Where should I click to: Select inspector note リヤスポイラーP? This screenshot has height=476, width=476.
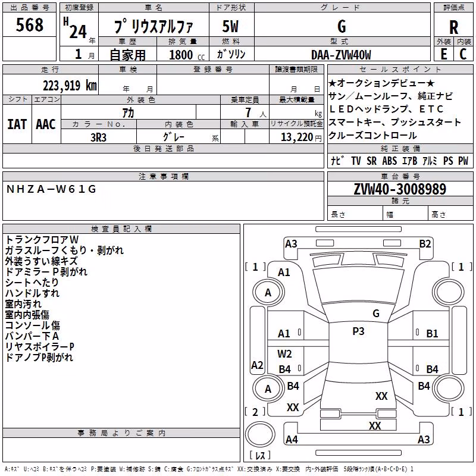[40, 347]
